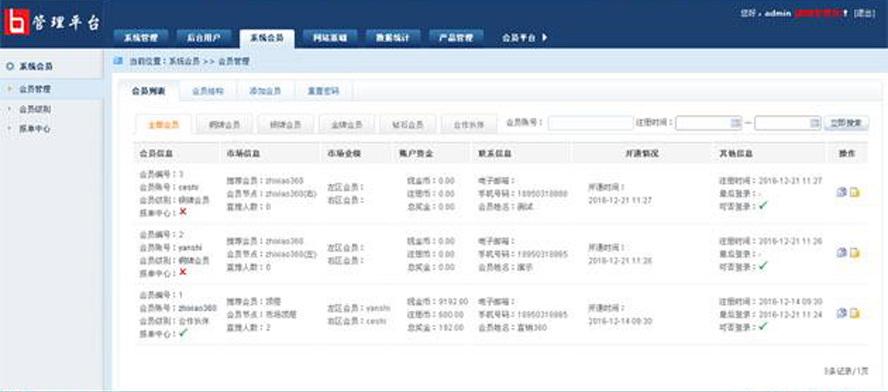This screenshot has width=888, height=392.
Task: Open the 产品管理 top navigation tab
Action: click(x=456, y=38)
